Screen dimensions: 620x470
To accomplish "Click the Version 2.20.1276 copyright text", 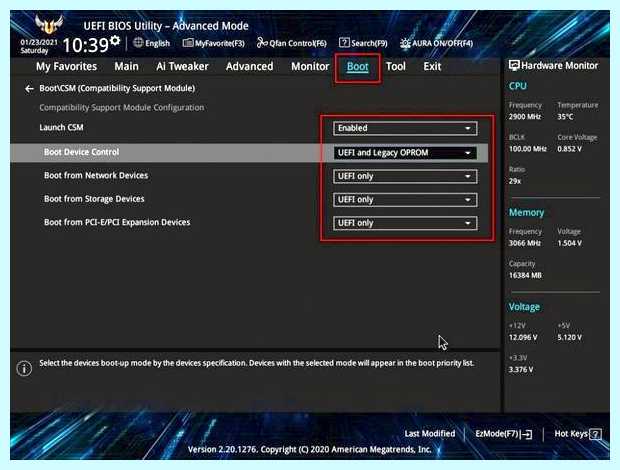I will click(x=310, y=449).
